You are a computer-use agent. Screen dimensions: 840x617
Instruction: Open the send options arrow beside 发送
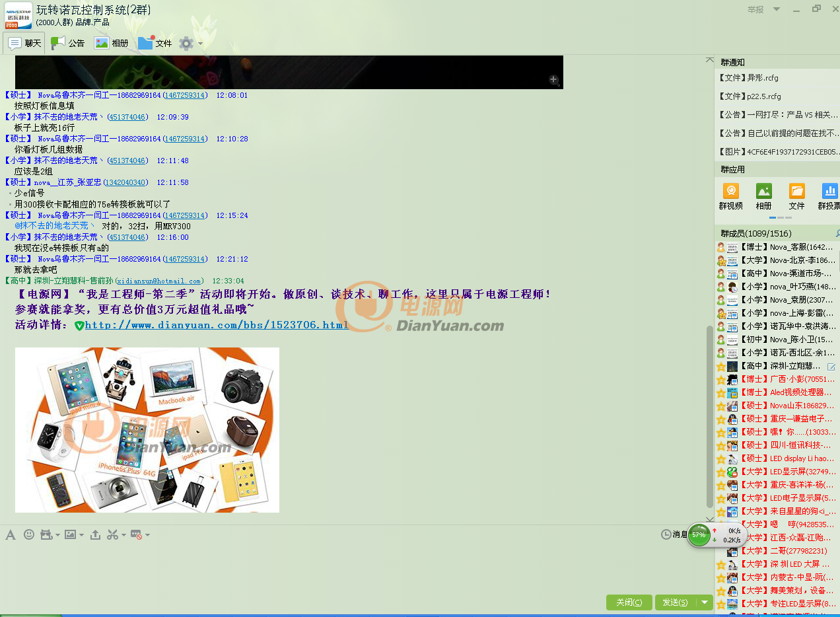(x=705, y=602)
